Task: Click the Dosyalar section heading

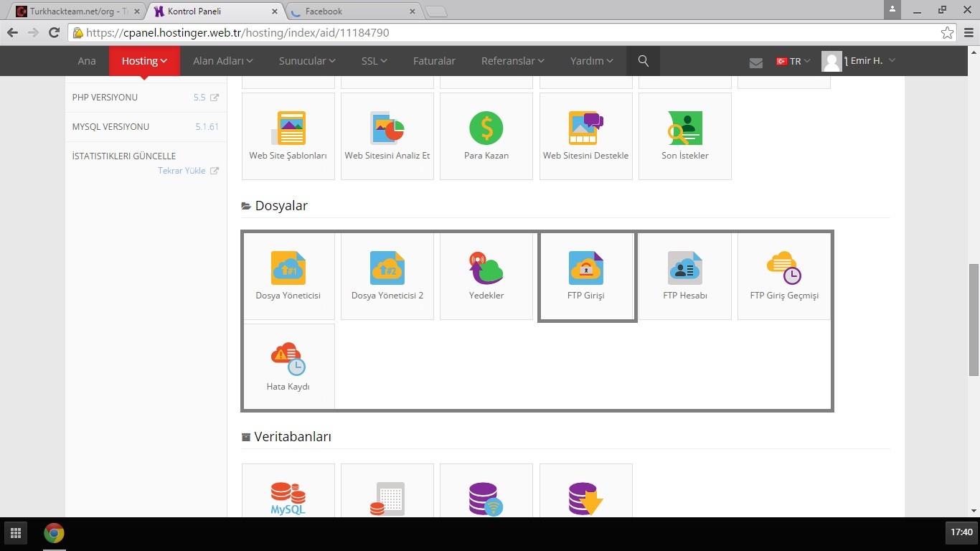Action: click(281, 206)
